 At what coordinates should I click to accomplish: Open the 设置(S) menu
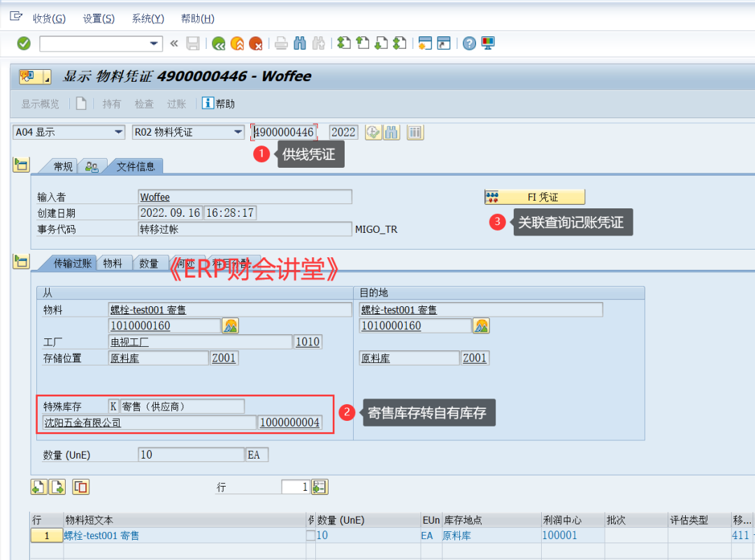(99, 19)
